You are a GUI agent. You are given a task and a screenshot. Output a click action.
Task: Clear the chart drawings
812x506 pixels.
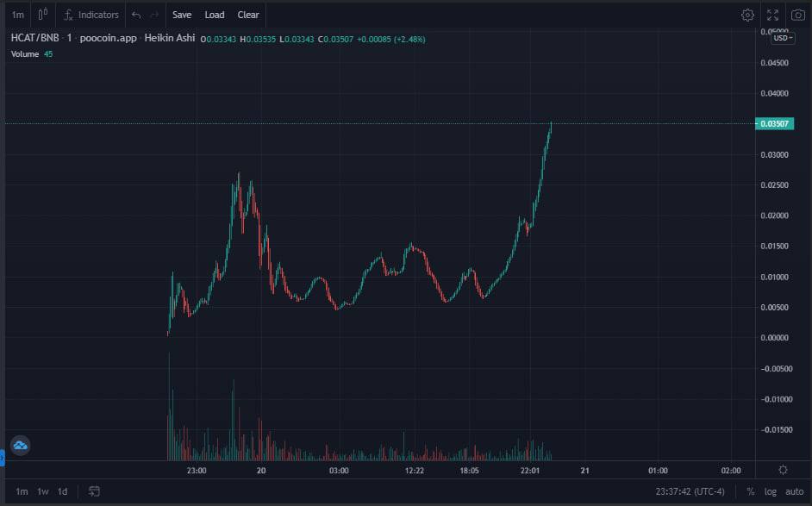pos(248,15)
